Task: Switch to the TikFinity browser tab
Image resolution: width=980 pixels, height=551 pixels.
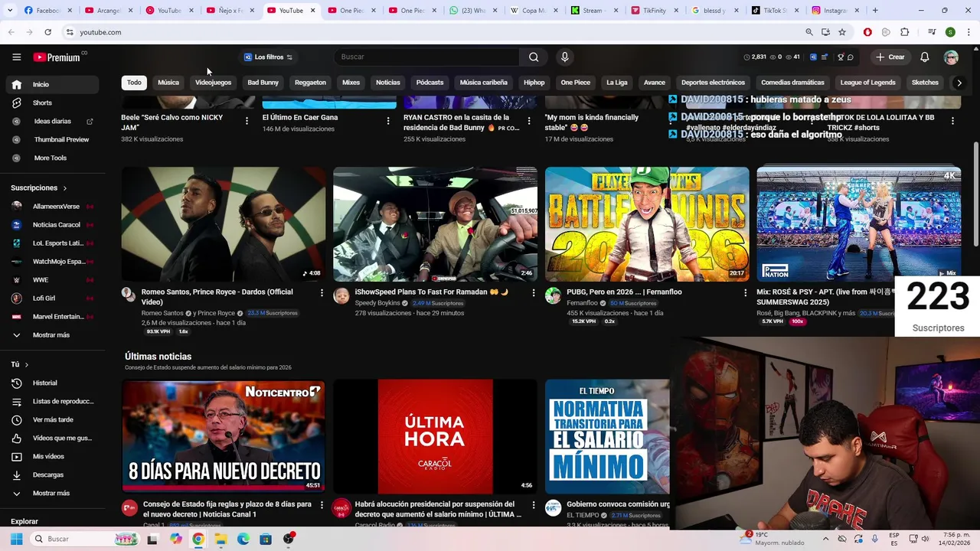Action: (x=653, y=11)
